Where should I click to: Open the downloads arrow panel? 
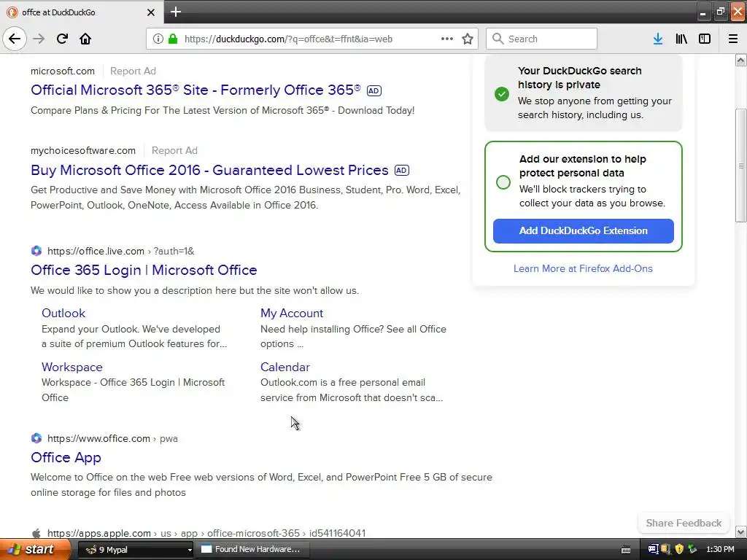pyautogui.click(x=657, y=39)
